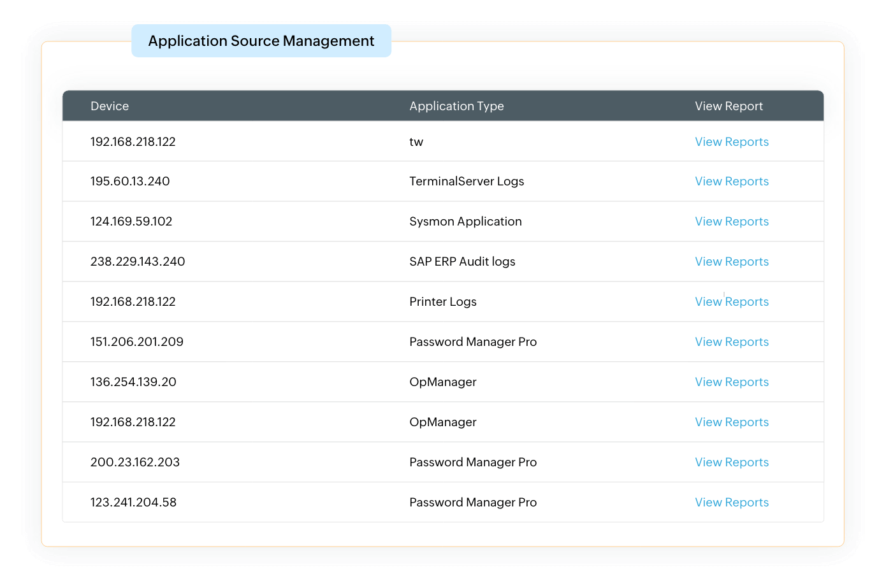Select device IP 124.169.59.102

(x=131, y=222)
